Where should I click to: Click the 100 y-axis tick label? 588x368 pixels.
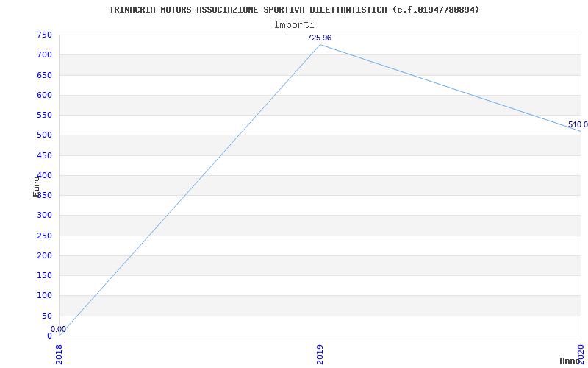pos(44,296)
